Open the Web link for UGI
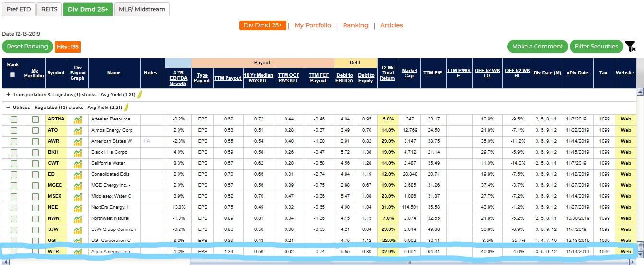The width and height of the screenshot is (644, 265). pyautogui.click(x=626, y=240)
